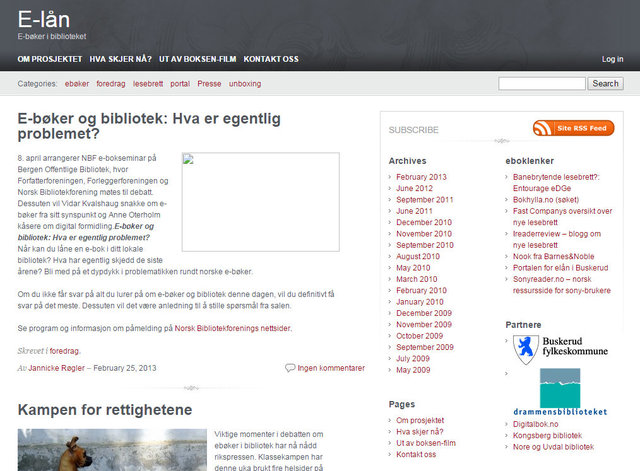Open the December 2009 archive
The height and width of the screenshot is (471, 640).
[x=424, y=313]
